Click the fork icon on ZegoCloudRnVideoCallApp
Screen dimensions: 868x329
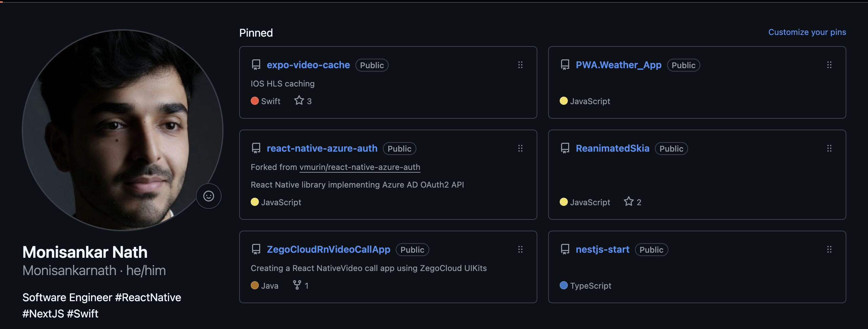(297, 285)
